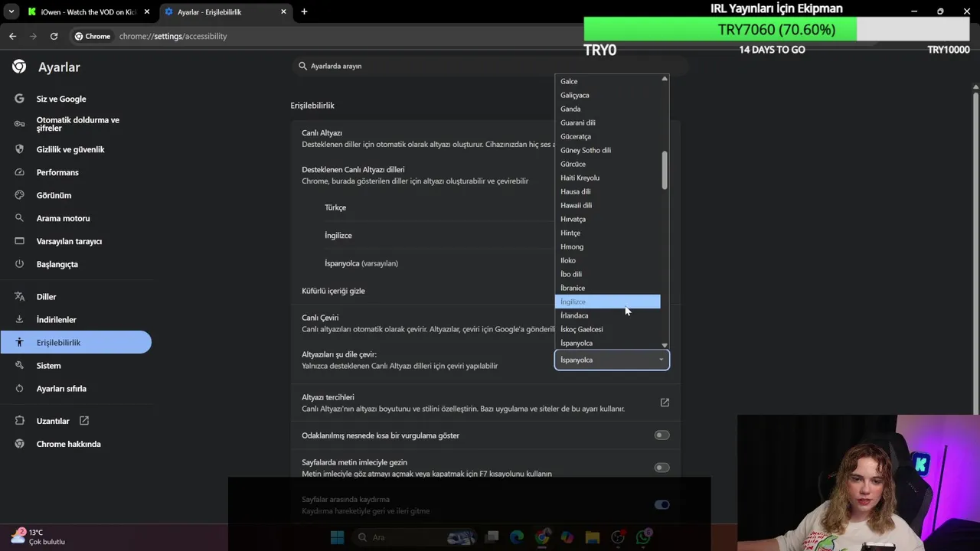
Task: Open Uzantılar extensions link
Action: (x=53, y=421)
